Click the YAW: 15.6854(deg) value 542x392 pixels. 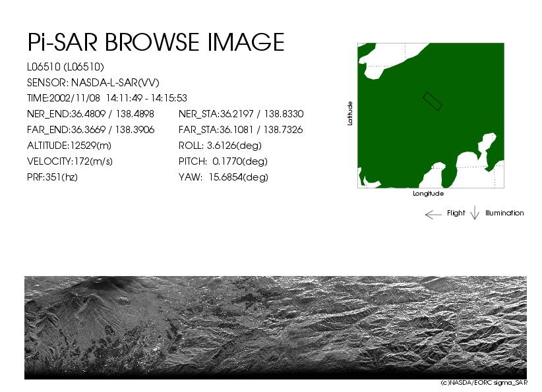pos(224,177)
